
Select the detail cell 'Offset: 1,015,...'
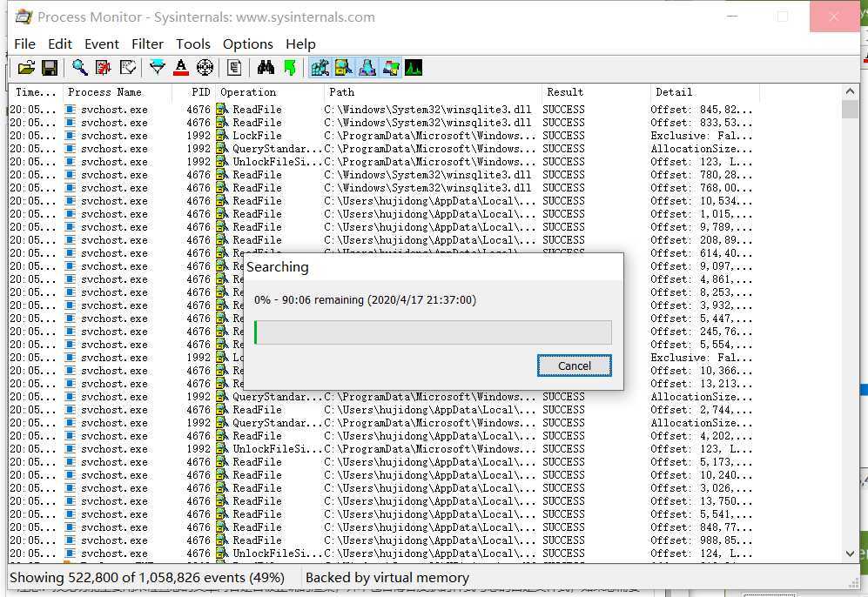702,214
